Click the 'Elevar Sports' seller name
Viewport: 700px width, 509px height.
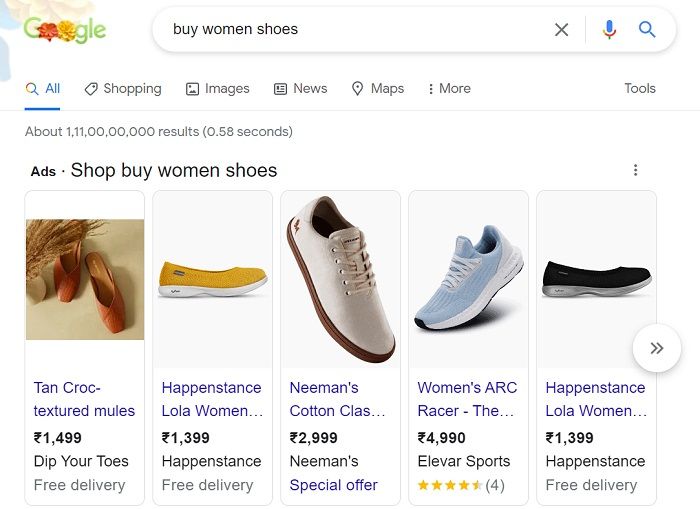464,461
